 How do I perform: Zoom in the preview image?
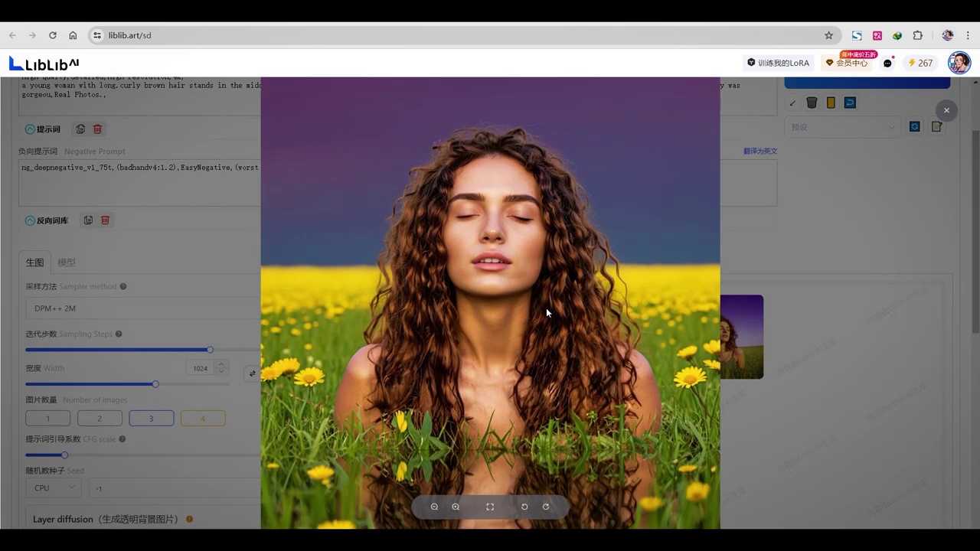pyautogui.click(x=456, y=507)
